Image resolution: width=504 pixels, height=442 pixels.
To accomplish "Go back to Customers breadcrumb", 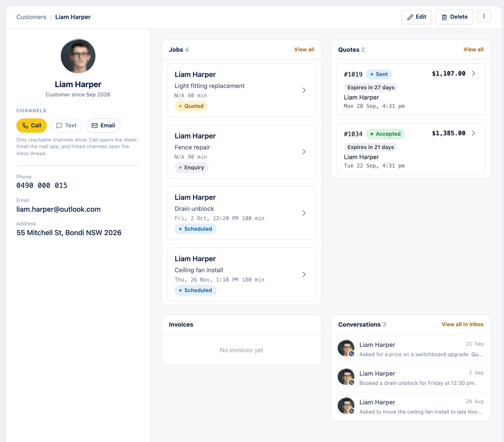I will [31, 17].
